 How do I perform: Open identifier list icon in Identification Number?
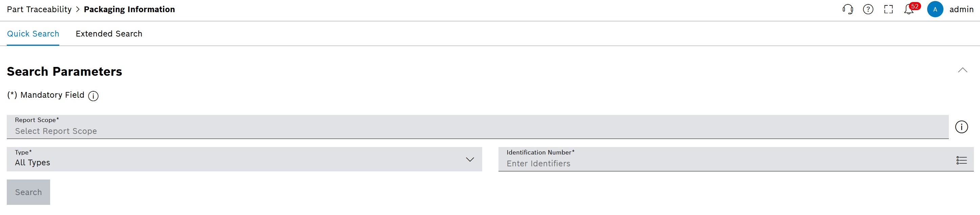[x=962, y=160]
